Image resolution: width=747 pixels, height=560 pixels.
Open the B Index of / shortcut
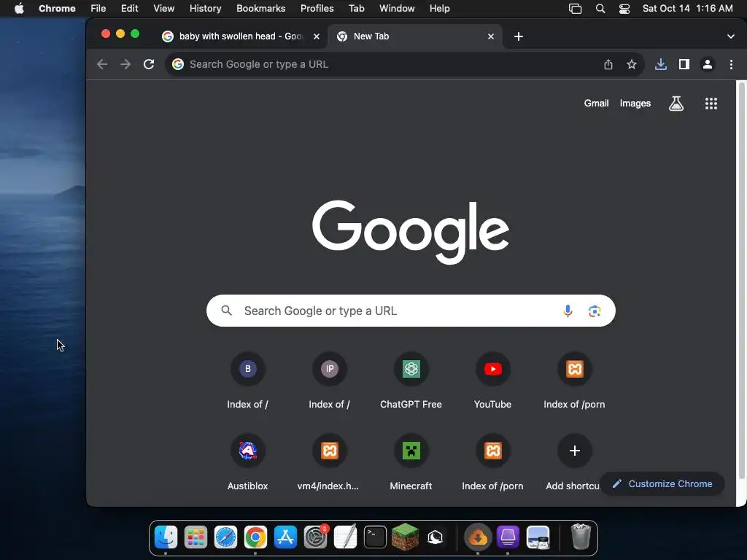coord(248,381)
